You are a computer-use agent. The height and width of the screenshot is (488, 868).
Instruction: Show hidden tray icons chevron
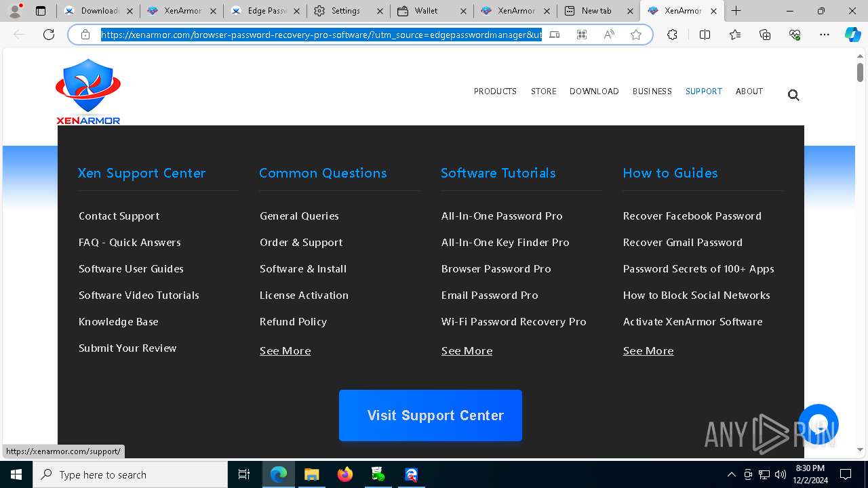(731, 474)
